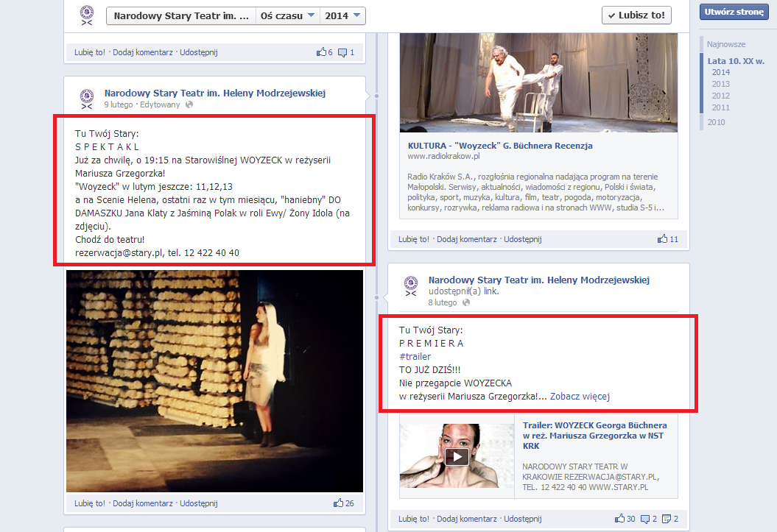Click 'Lubię to!' under the Radio Kraków review
Image resolution: width=777 pixels, height=532 pixels.
[414, 240]
